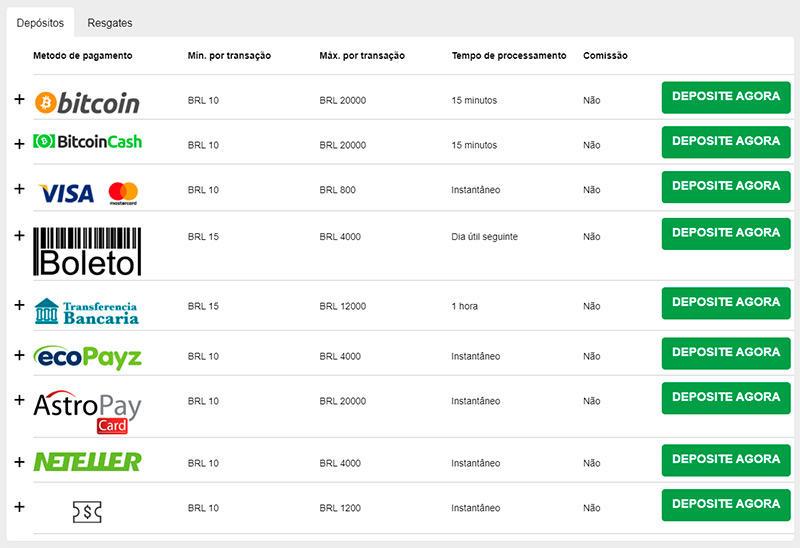Deposite Agora with AstroPay Card

pyautogui.click(x=726, y=398)
